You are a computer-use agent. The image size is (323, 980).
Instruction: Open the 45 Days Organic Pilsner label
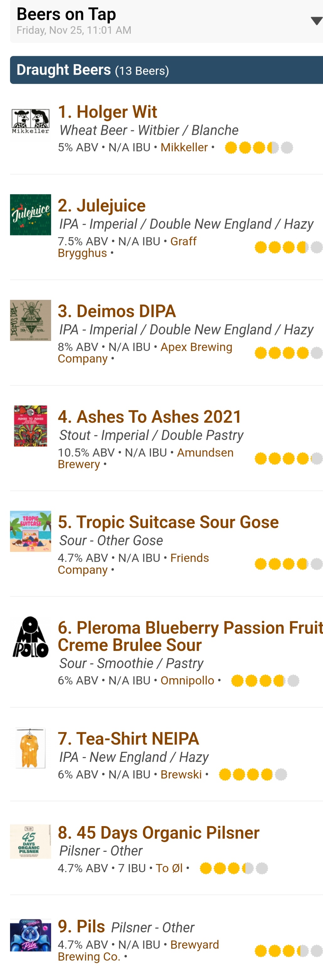[x=30, y=841]
